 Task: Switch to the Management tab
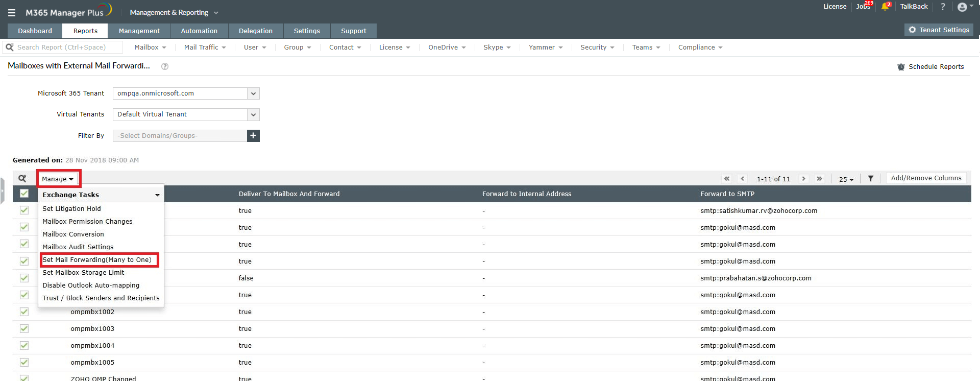click(x=139, y=31)
